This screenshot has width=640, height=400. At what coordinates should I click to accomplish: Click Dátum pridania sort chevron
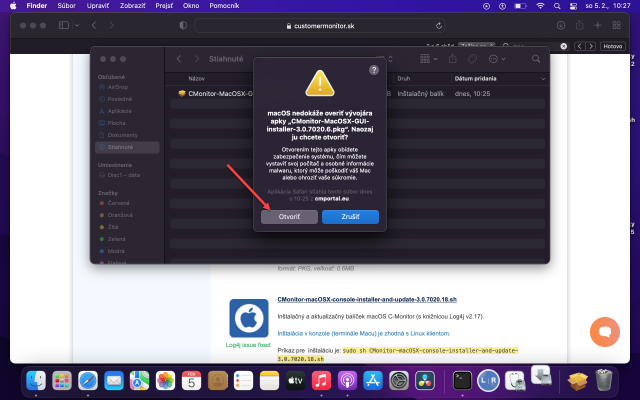coord(543,79)
